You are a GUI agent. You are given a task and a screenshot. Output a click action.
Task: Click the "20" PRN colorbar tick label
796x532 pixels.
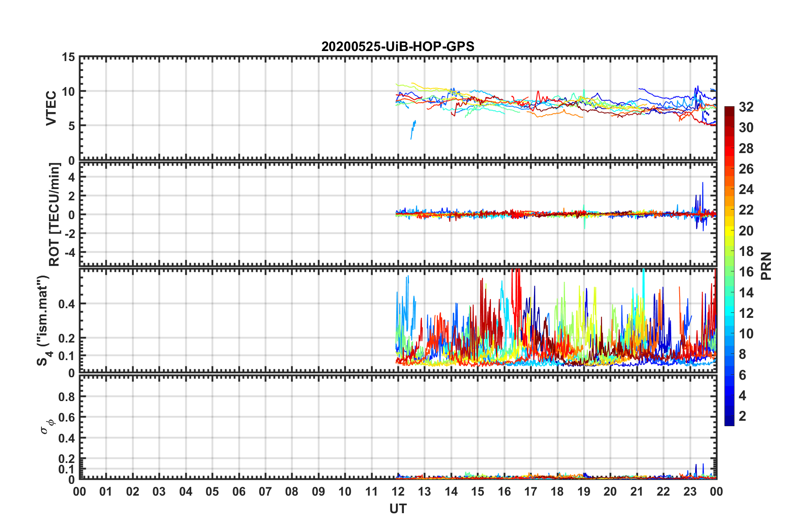[746, 231]
